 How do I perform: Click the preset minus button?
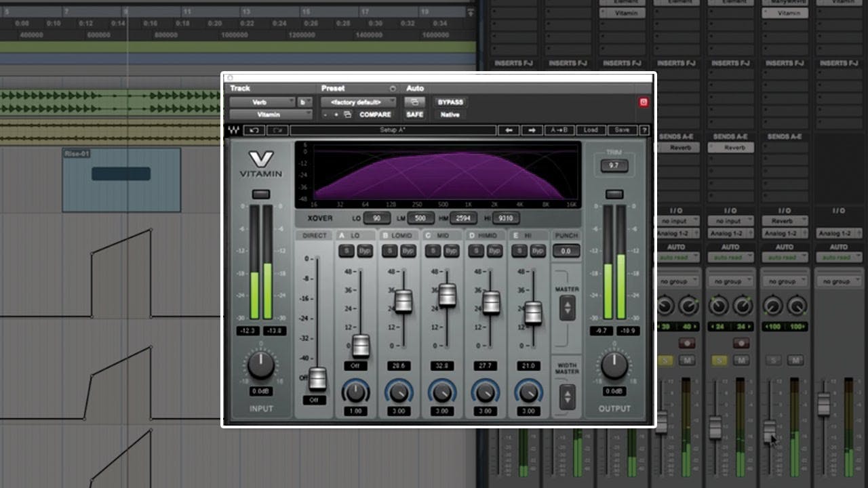point(325,115)
